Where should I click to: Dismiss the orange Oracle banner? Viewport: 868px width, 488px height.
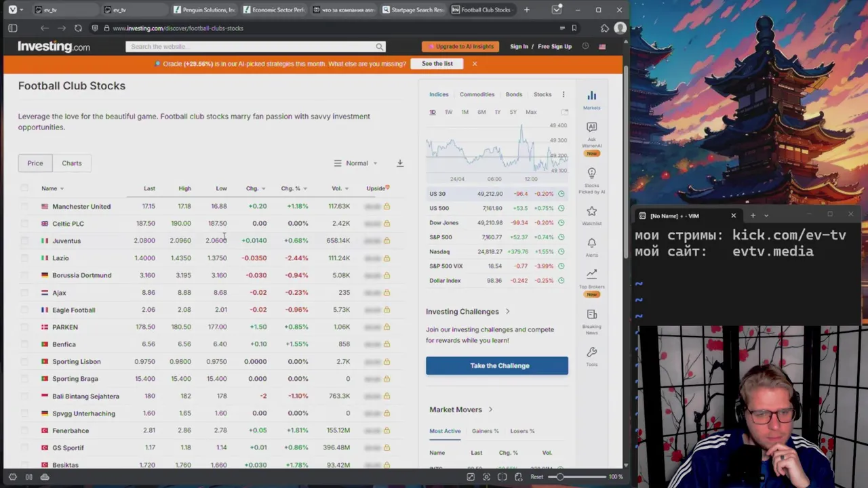[474, 64]
